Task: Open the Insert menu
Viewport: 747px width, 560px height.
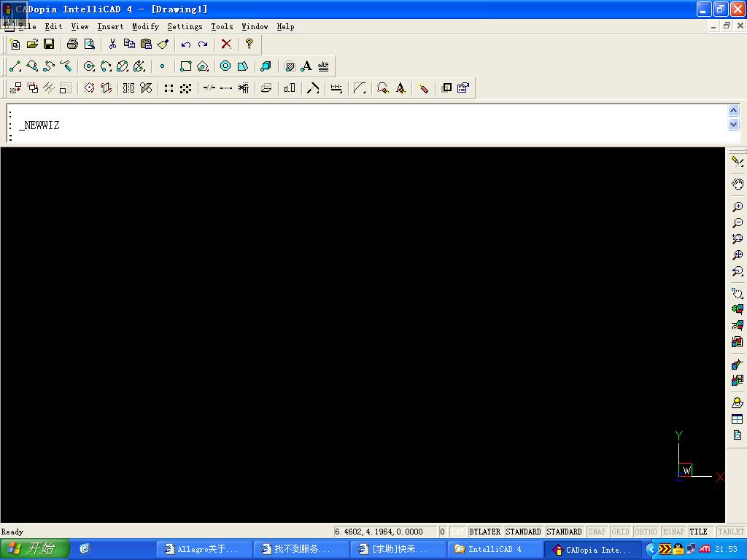Action: (x=111, y=27)
